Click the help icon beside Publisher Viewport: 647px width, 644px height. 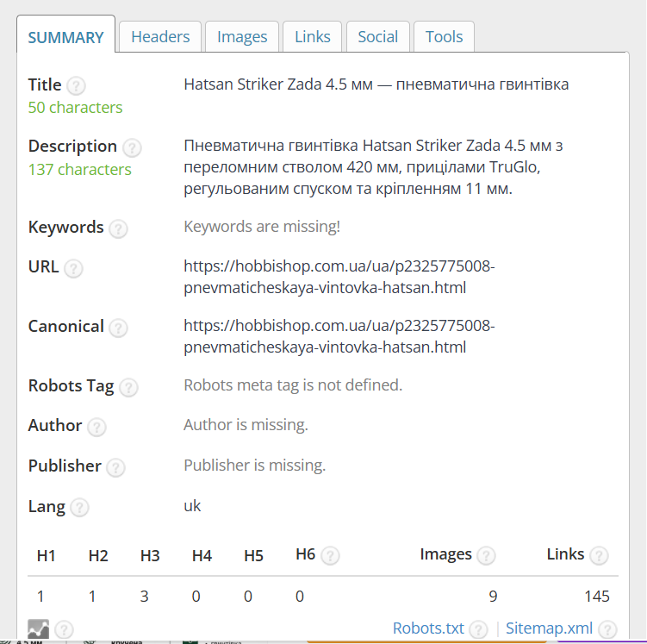coord(115,468)
